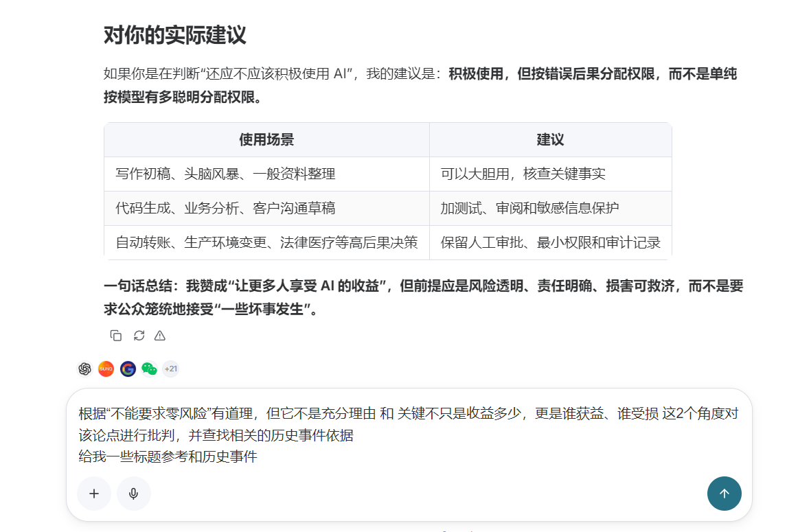The width and height of the screenshot is (787, 532).
Task: Select cell "自动转账、生产环境变更、法律医疗等高后果决策"
Action: tap(266, 243)
